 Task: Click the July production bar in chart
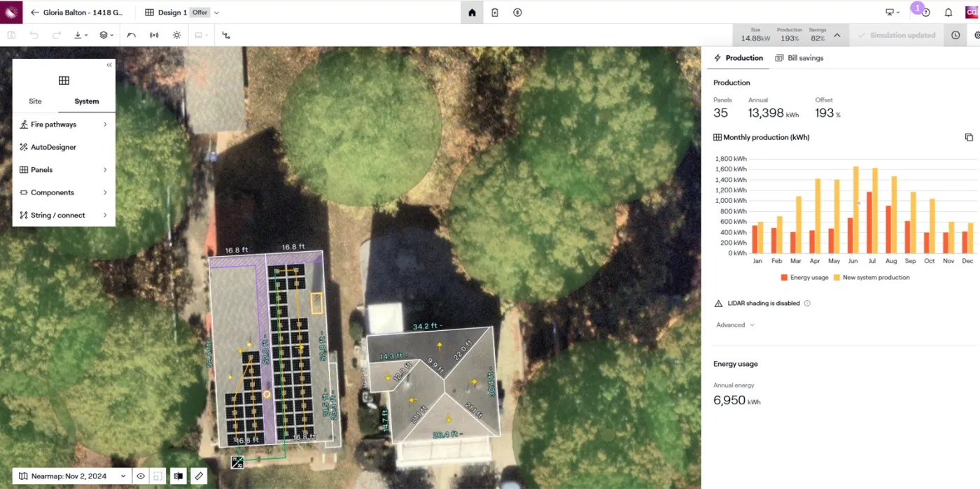875,211
